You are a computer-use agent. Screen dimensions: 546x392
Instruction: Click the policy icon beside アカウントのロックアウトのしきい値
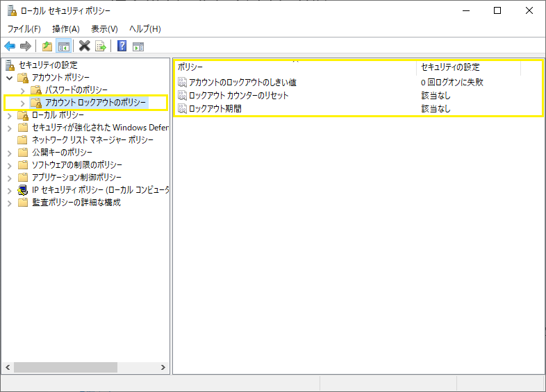(x=182, y=83)
